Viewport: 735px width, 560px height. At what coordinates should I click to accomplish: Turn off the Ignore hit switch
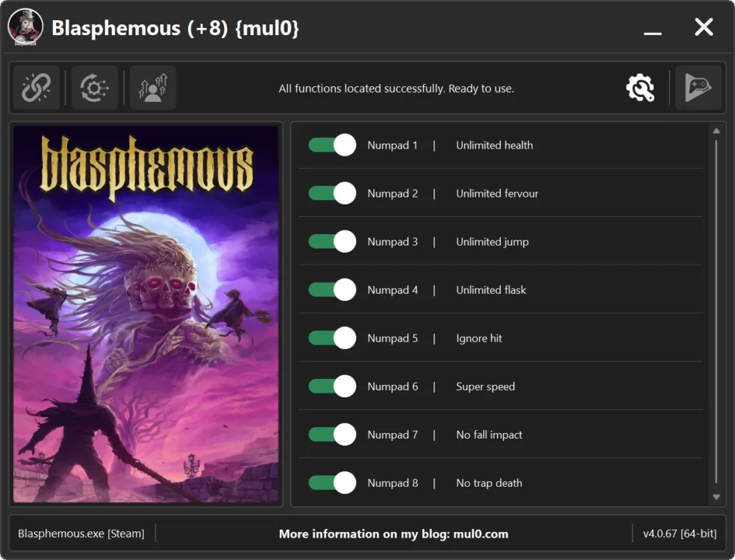(332, 338)
